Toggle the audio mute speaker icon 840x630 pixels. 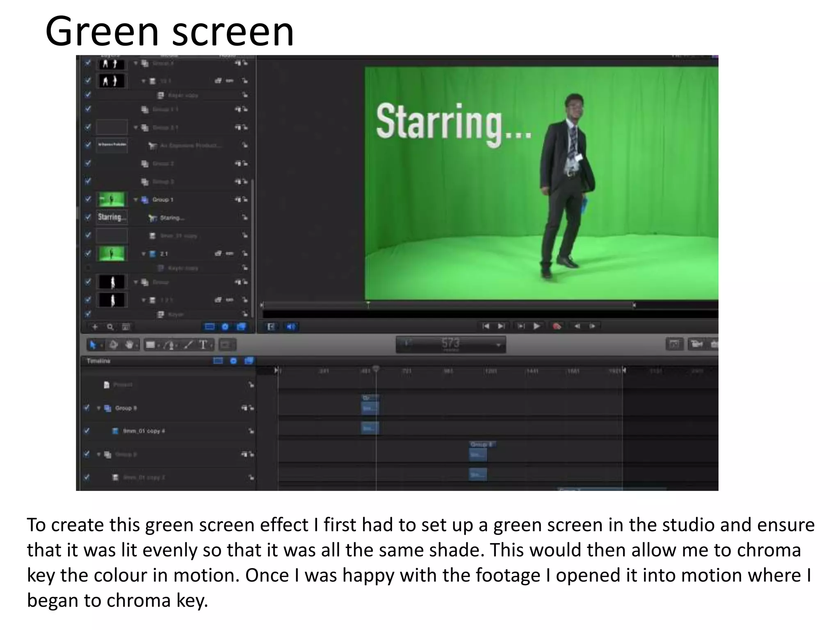pos(291,326)
